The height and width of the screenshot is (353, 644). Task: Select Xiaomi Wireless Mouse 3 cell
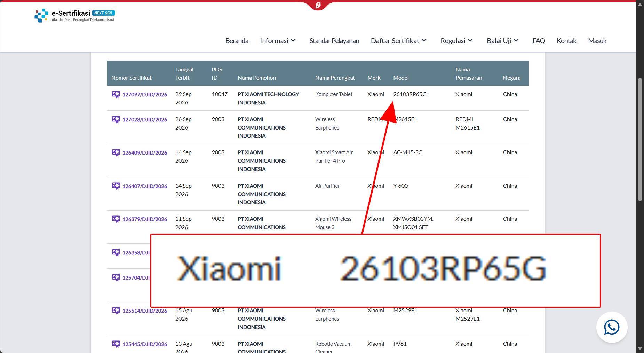coord(333,223)
